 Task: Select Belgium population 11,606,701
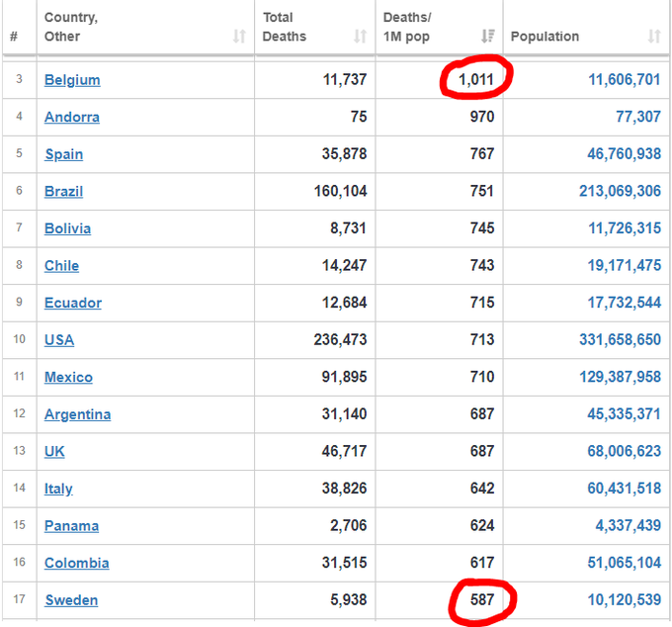[624, 80]
